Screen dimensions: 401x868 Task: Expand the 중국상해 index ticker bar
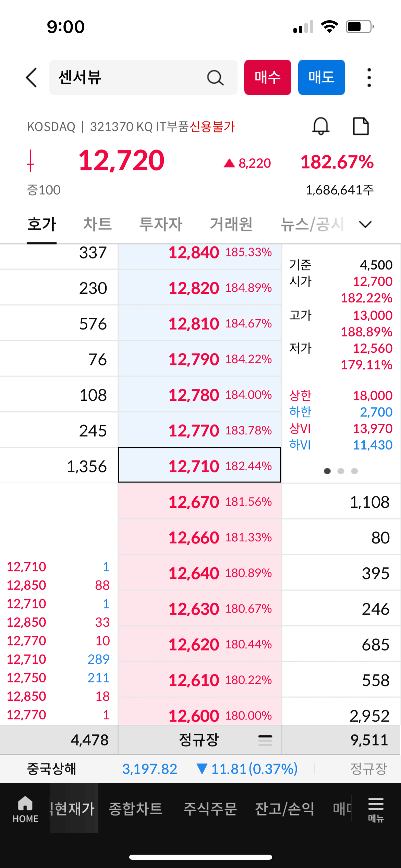pyautogui.click(x=200, y=769)
